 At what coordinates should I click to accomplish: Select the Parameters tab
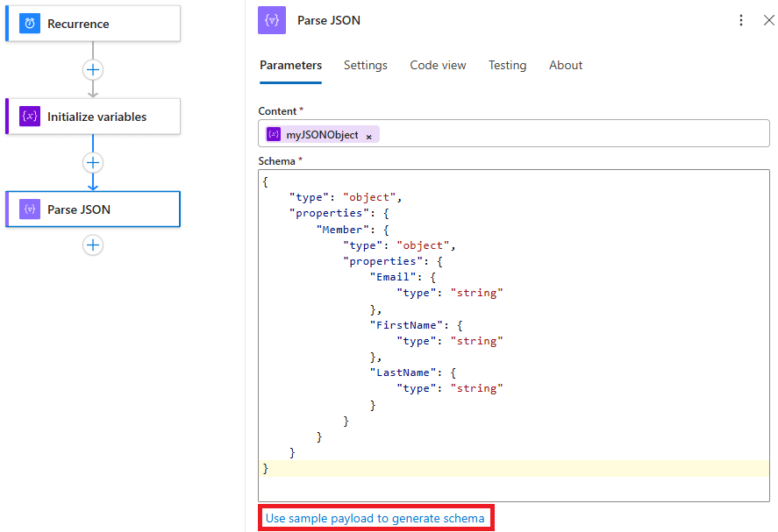[290, 66]
